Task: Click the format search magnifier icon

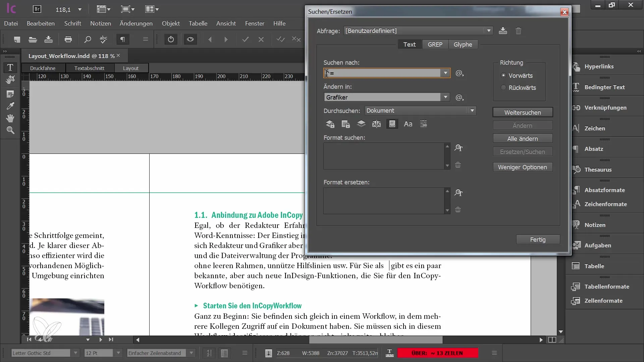Action: 459,147
